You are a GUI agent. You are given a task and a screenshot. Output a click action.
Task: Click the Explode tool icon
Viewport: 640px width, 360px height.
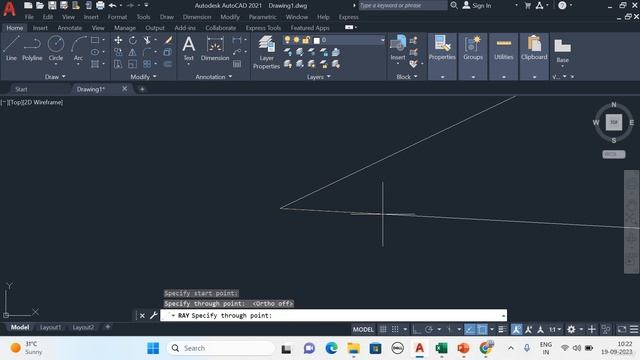(168, 52)
